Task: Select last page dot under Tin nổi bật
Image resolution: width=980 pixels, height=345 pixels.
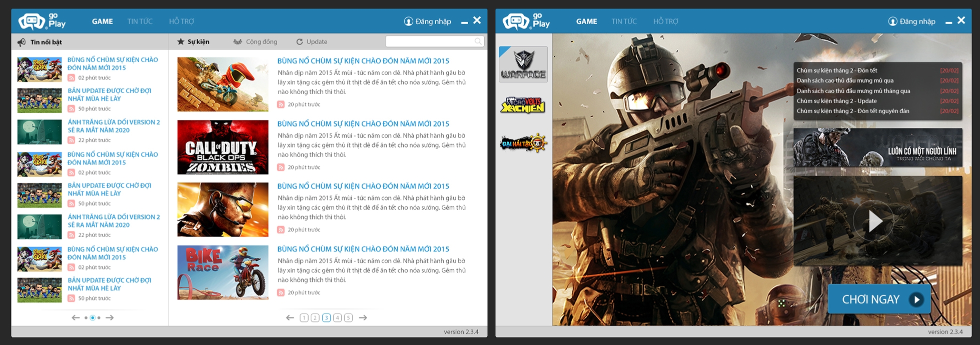Action: 99,318
